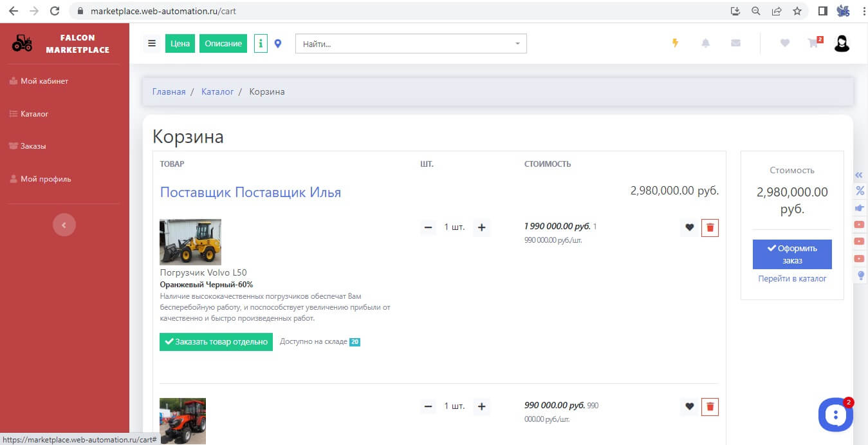This screenshot has width=868, height=445.
Task: Decrease quantity of Volvo L50 loader
Action: click(429, 227)
